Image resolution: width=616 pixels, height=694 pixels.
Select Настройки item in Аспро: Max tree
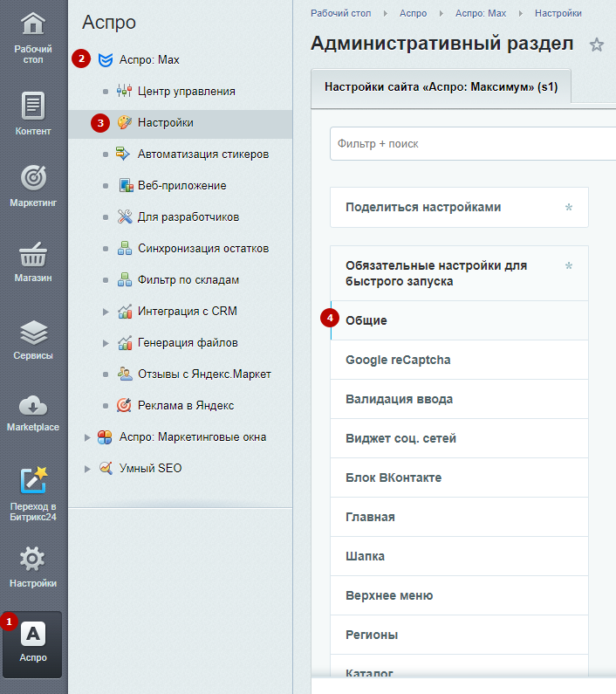[x=166, y=122]
